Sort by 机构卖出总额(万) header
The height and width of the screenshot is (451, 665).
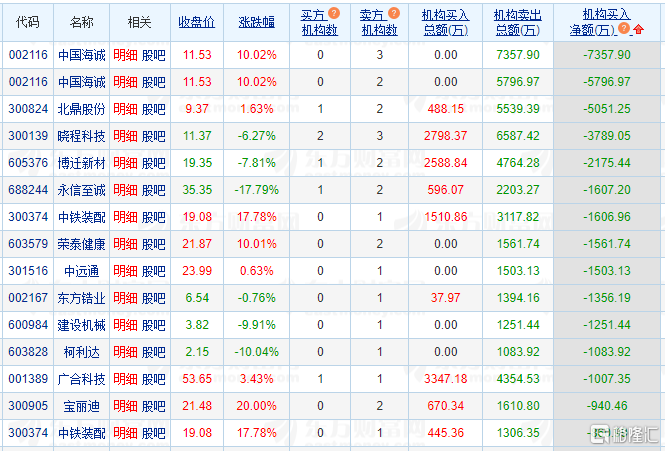pos(518,22)
